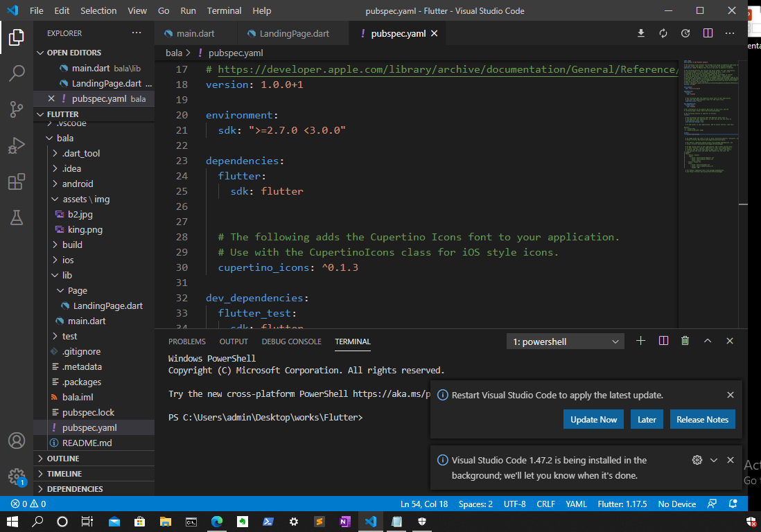The width and height of the screenshot is (761, 532).
Task: Maximize the panel with up chevron
Action: pos(708,341)
